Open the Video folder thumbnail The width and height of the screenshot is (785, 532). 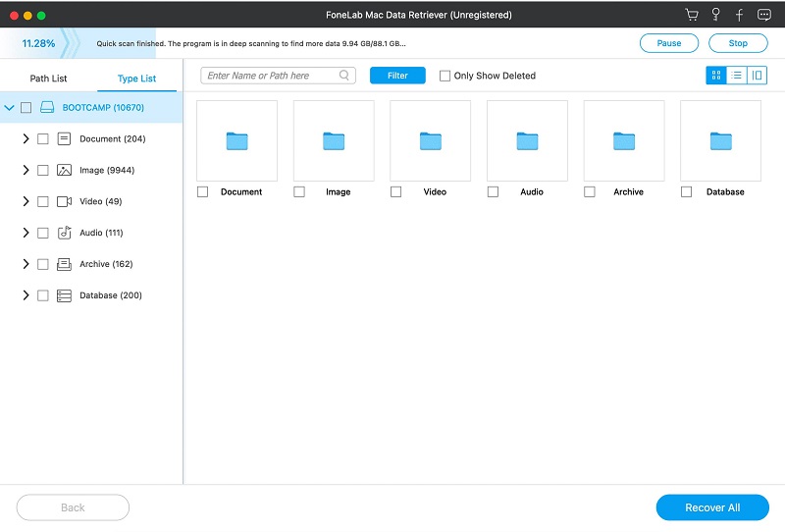tap(430, 140)
